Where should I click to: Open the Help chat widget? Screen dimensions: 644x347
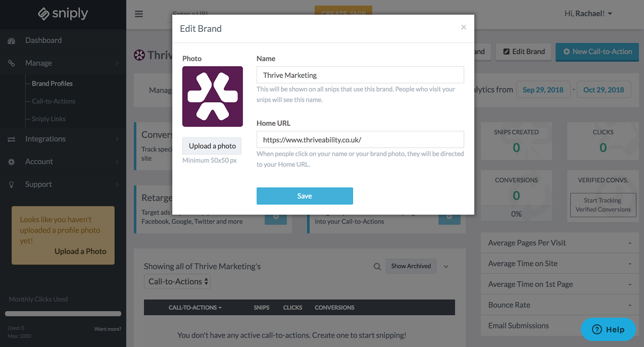point(608,329)
